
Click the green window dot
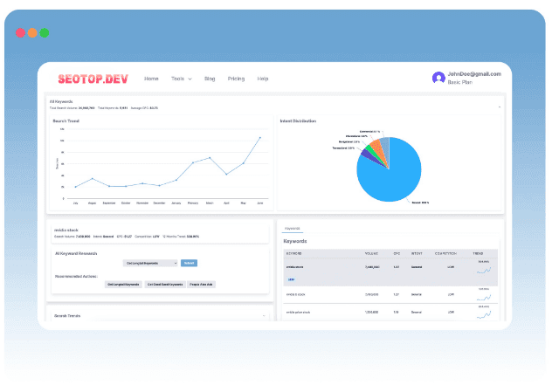[45, 33]
